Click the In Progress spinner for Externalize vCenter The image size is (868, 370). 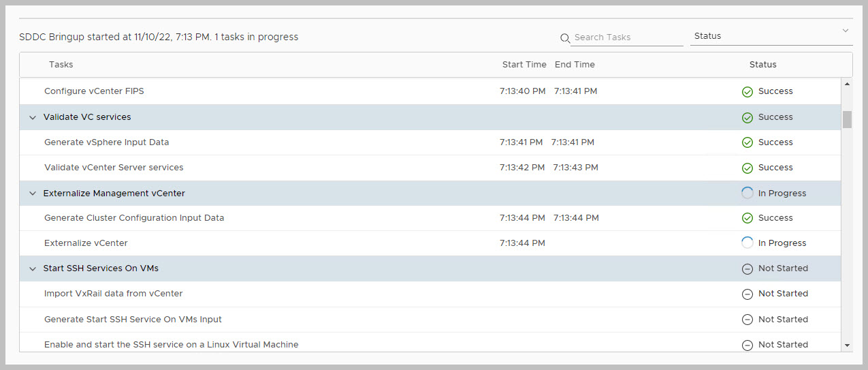click(x=747, y=243)
